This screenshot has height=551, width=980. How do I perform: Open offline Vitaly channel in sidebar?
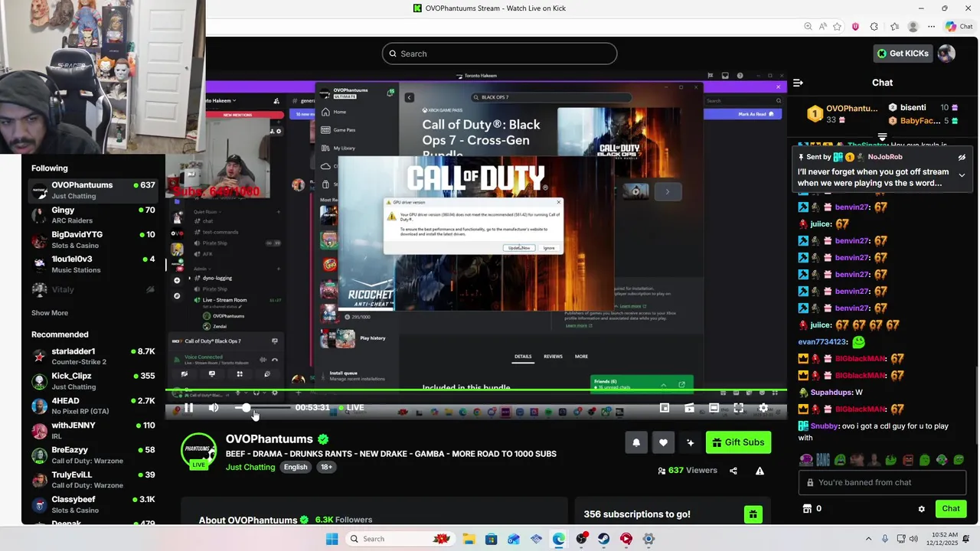click(x=93, y=290)
